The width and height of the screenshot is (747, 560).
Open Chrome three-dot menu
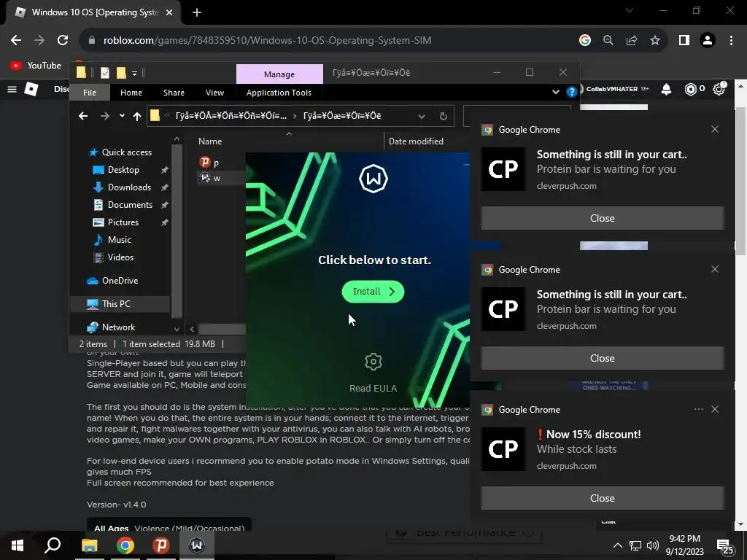pyautogui.click(x=731, y=41)
